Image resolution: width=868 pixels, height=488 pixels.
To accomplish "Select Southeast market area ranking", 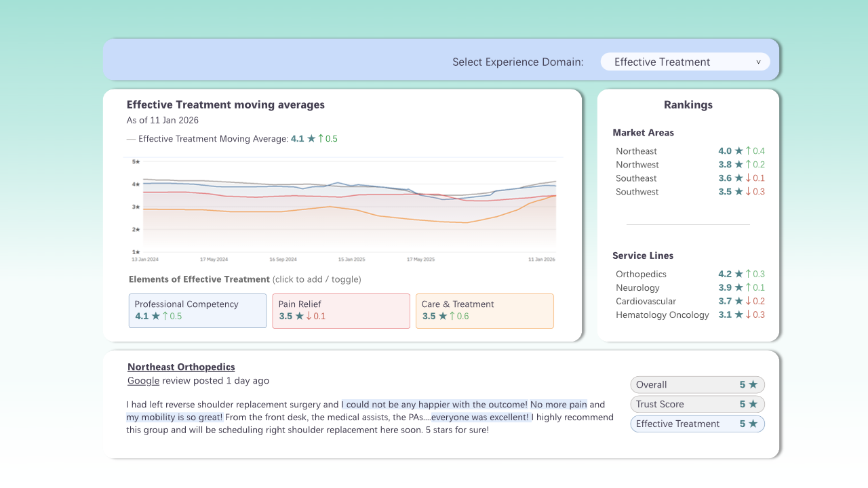I will [636, 178].
